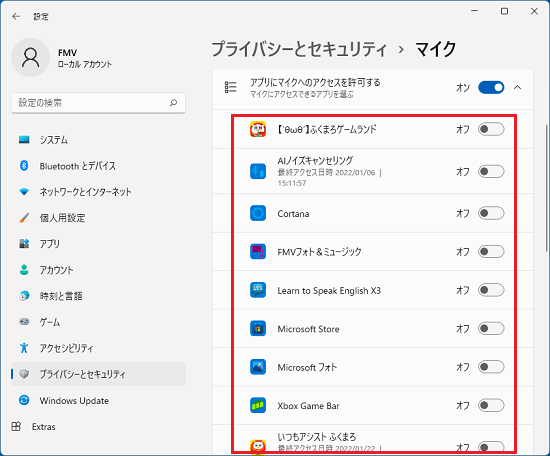
Task: Click the AIノイズキャンセリング app icon
Action: click(x=258, y=171)
